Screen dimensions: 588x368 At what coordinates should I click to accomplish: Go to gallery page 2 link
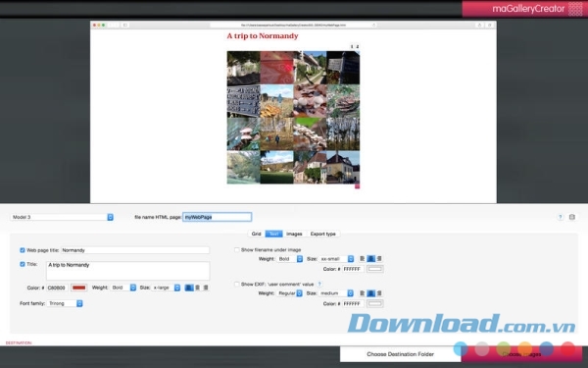tap(357, 46)
